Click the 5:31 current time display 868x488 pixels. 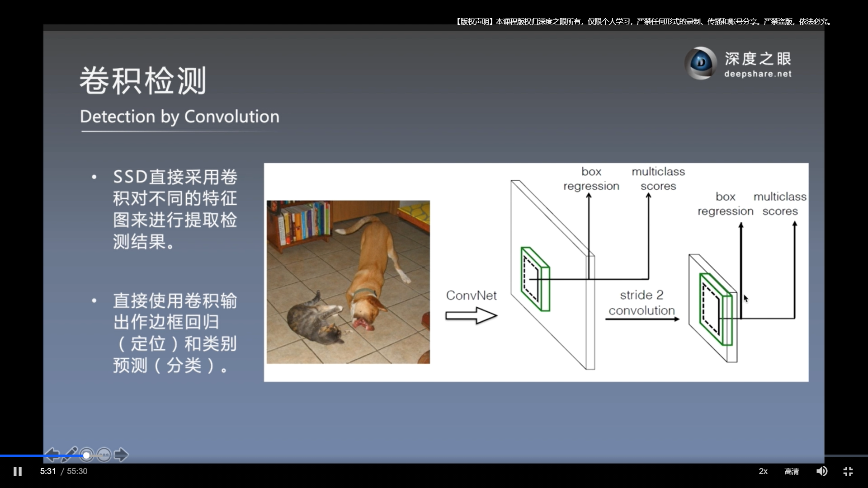tap(48, 471)
